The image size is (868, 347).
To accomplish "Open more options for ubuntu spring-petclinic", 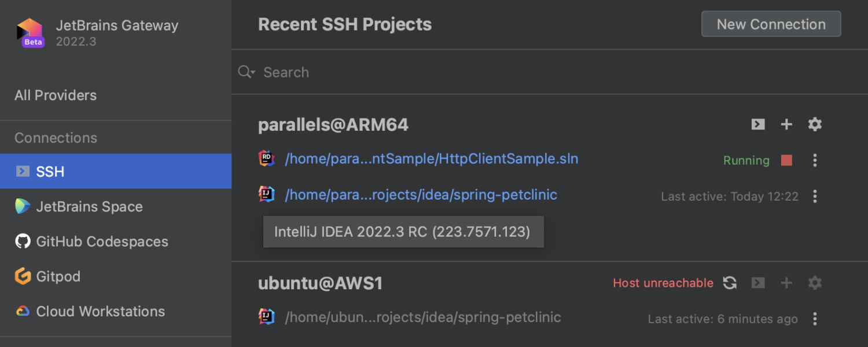I will click(x=815, y=319).
